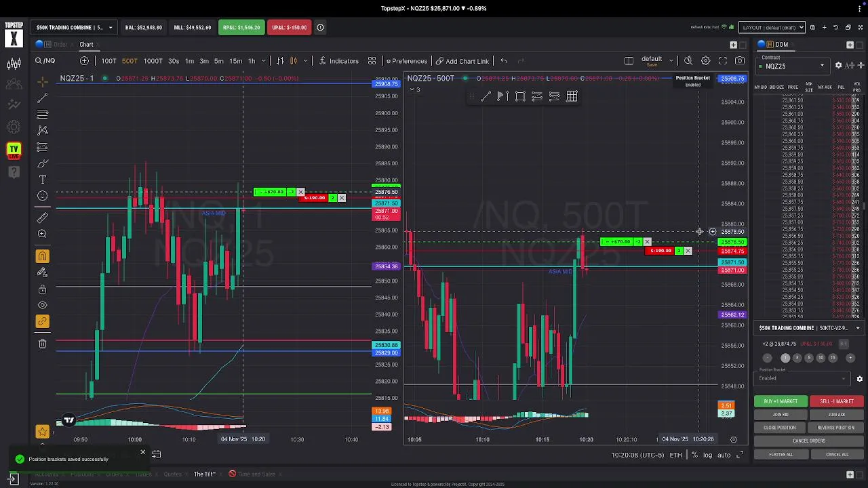Screen dimensions: 868x488
Task: Expand the timeframe list chevron
Action: coord(263,61)
